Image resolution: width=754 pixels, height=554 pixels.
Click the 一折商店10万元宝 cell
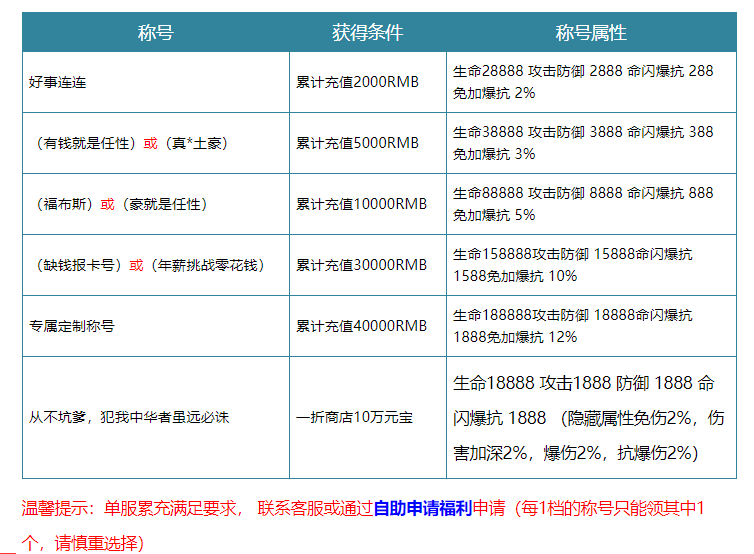tap(368, 417)
